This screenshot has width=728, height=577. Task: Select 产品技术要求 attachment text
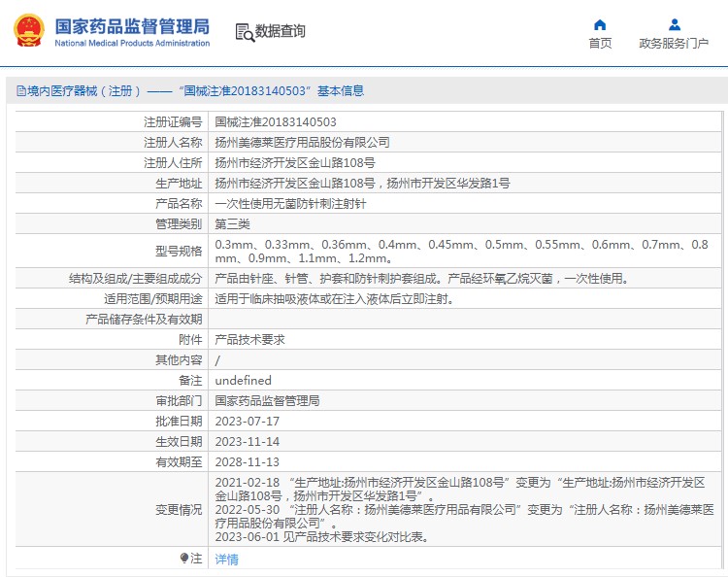(249, 340)
